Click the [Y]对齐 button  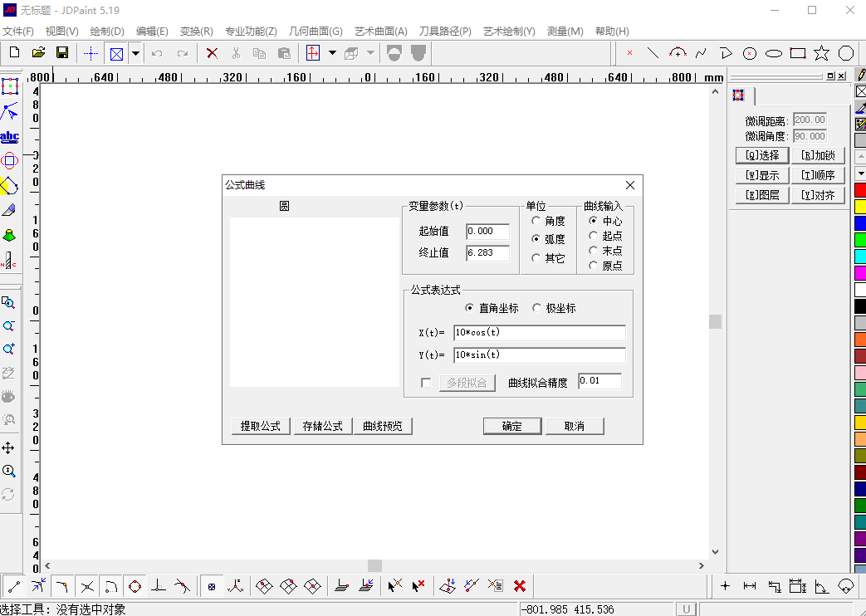[818, 195]
